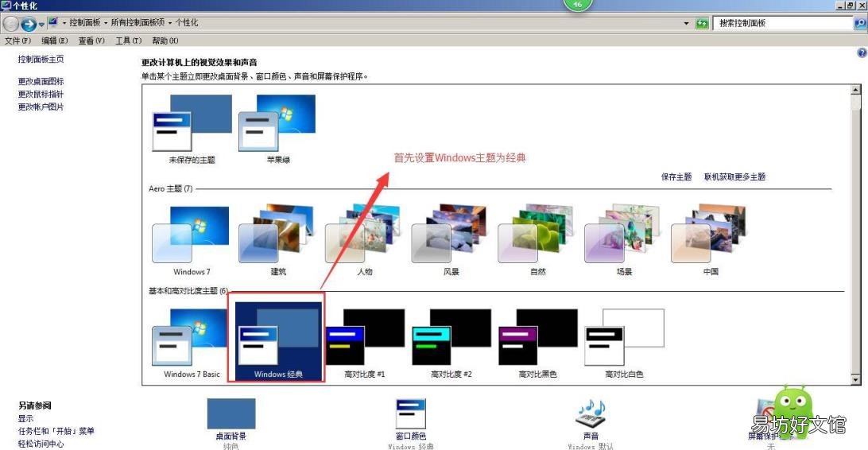Open the 编辑(E) menu

pos(55,41)
